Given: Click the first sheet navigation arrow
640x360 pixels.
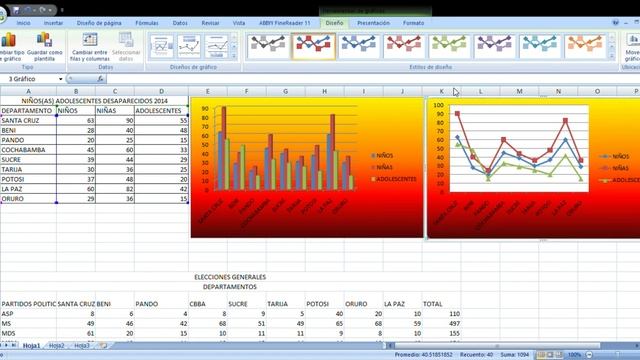Looking at the screenshot, I should click(x=2, y=346).
